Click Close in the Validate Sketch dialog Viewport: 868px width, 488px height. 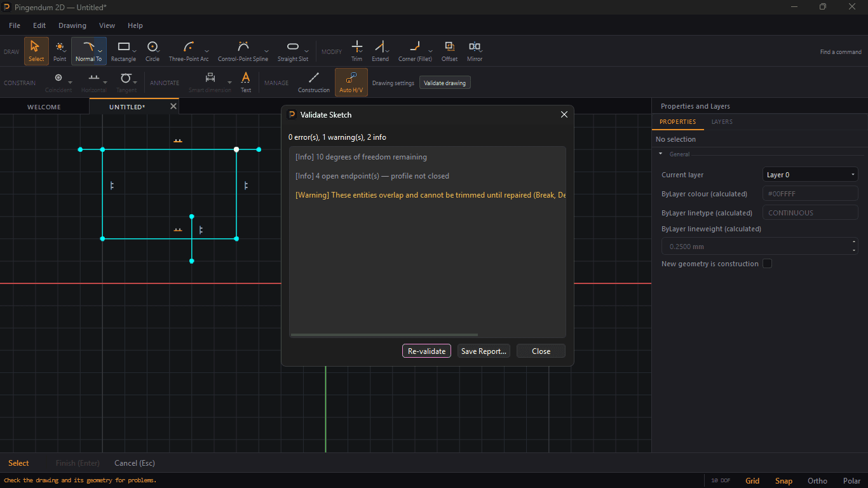(x=541, y=351)
